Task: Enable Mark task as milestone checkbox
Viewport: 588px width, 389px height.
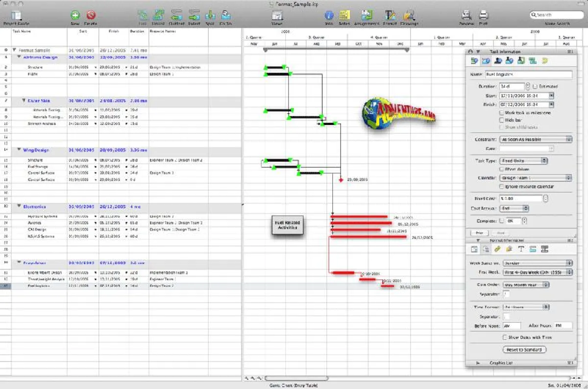Action: point(500,113)
